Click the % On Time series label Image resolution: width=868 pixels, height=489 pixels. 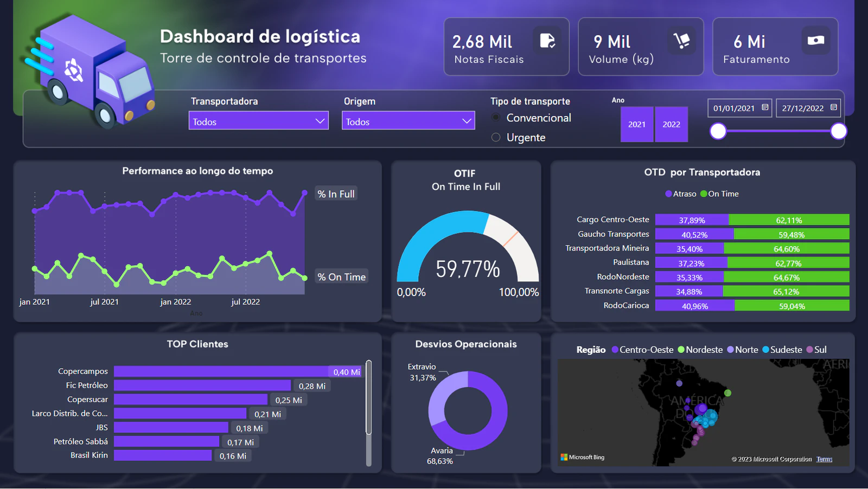[341, 276]
